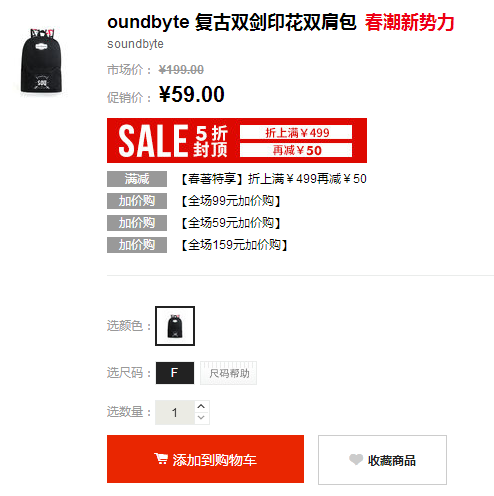Image resolution: width=494 pixels, height=496 pixels.
Task: Click the heart icon beside 收藏商品
Action: coord(356,459)
